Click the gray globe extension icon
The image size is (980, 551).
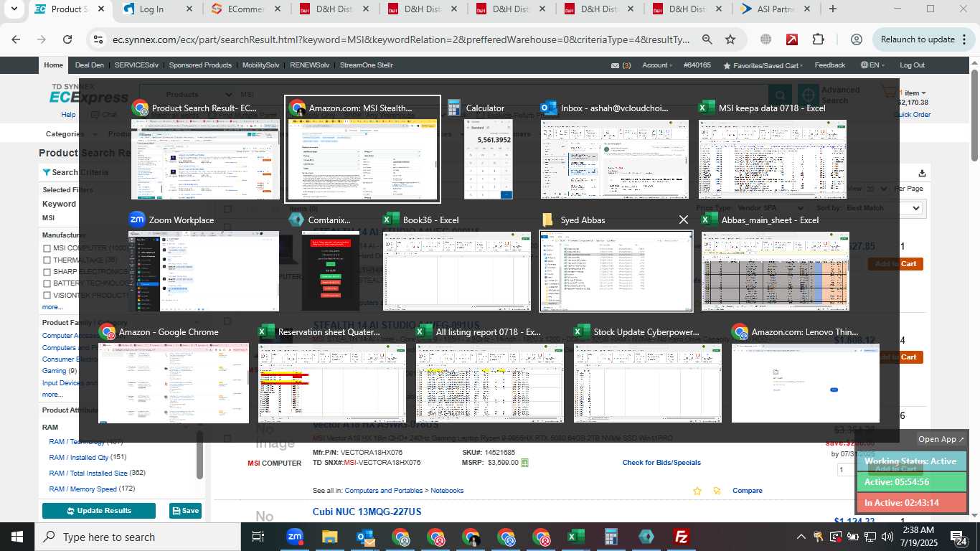(x=766, y=39)
